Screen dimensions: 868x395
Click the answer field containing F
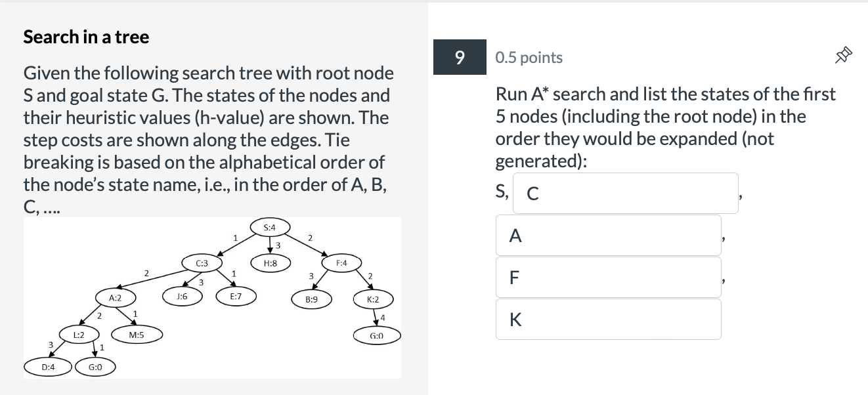pyautogui.click(x=608, y=277)
